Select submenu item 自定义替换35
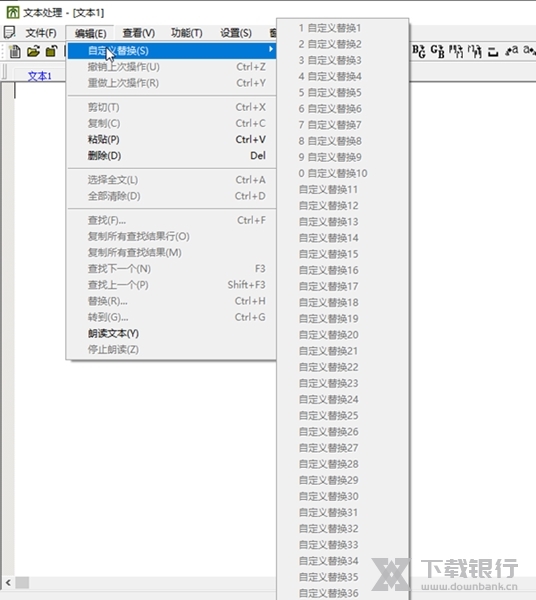Screen dimensions: 536x600 (343, 577)
